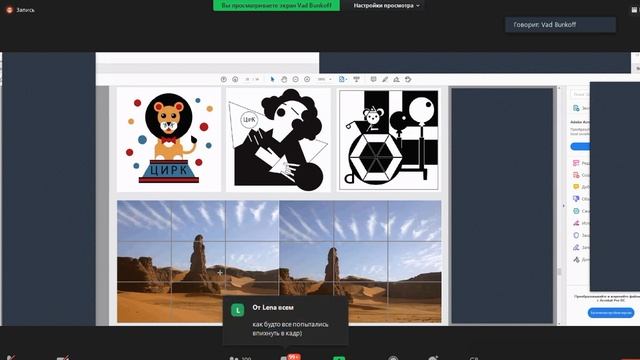Open the Fill & Sign tool icon
This screenshot has height=360, width=640.
(x=576, y=247)
